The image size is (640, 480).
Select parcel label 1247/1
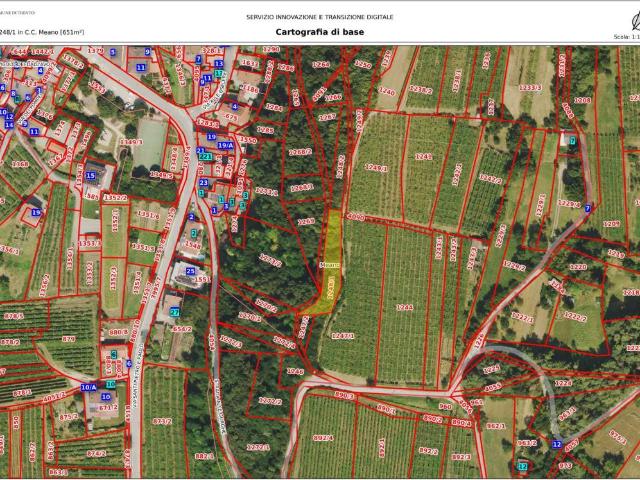(342, 336)
